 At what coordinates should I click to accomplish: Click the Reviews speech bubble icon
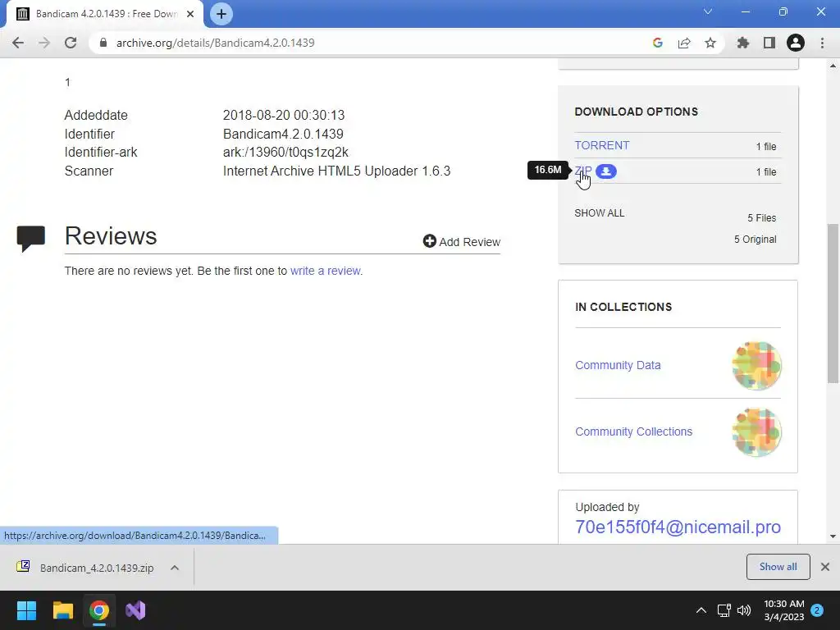tap(31, 239)
